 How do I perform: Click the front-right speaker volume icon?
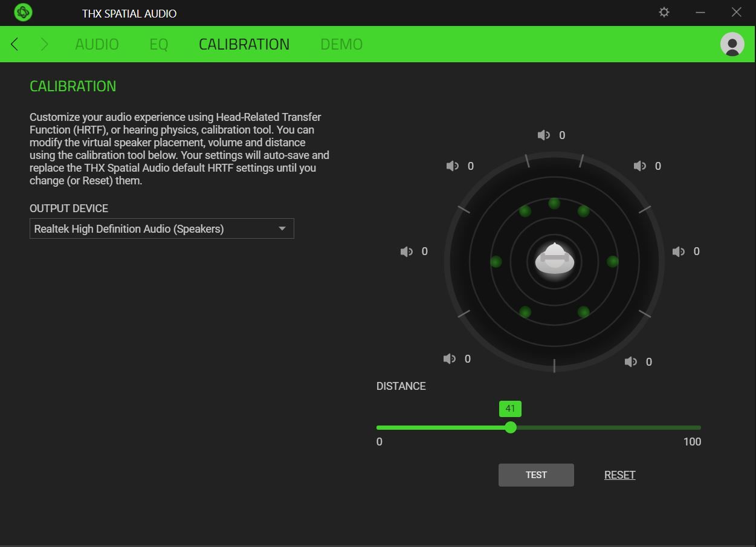coord(639,166)
